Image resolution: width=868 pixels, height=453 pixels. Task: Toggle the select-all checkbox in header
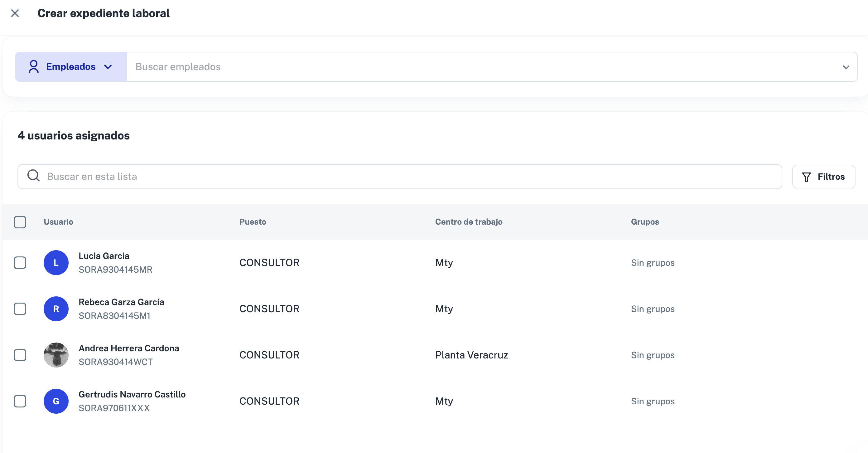[x=20, y=222]
